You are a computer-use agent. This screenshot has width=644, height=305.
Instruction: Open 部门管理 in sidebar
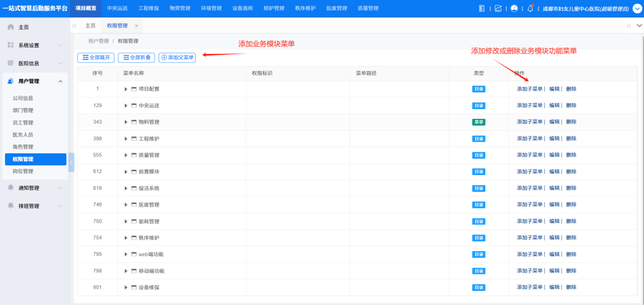click(x=23, y=111)
